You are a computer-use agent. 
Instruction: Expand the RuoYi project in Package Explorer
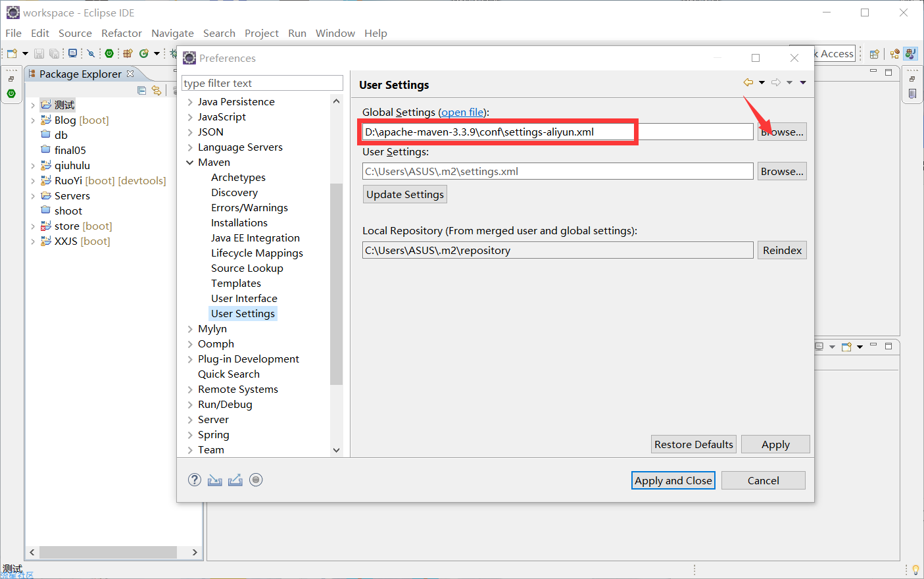pyautogui.click(x=33, y=181)
